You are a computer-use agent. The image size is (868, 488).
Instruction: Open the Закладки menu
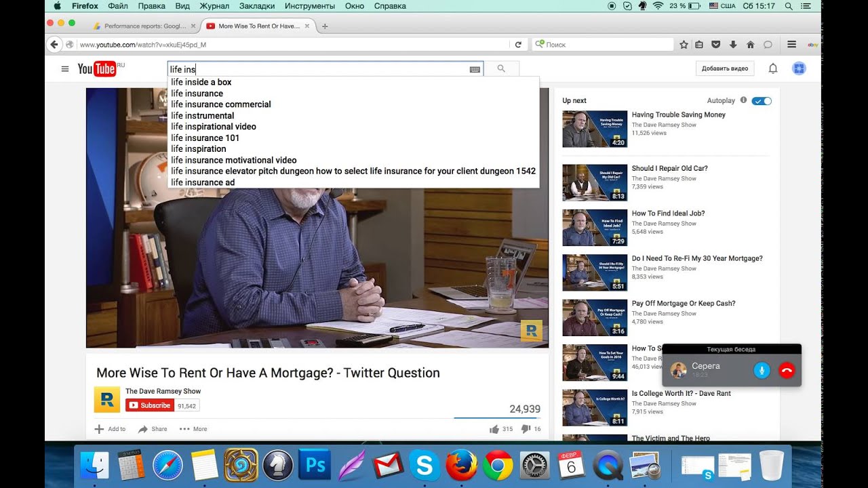[x=257, y=6]
